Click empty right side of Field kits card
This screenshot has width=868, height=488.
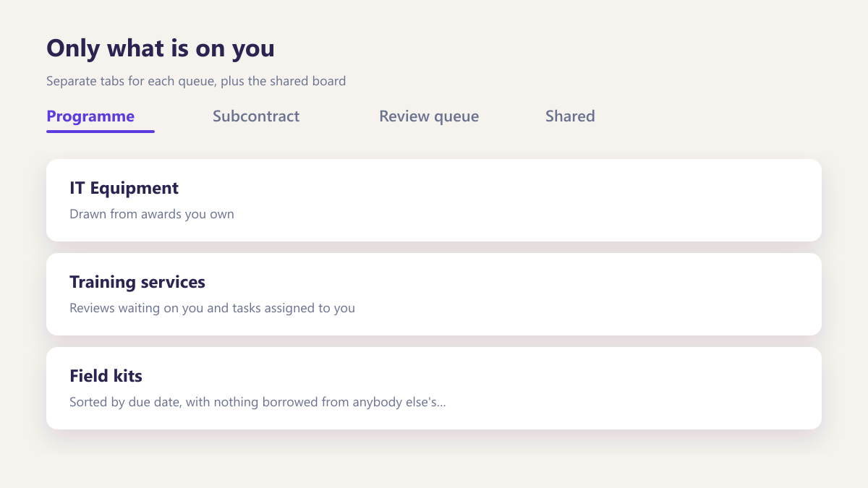tap(637, 388)
